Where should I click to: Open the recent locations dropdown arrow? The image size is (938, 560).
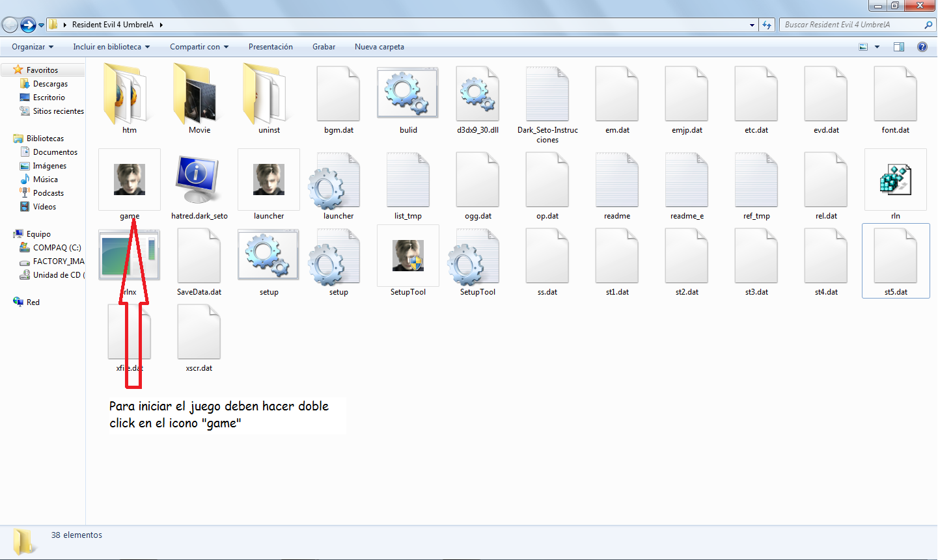point(41,25)
